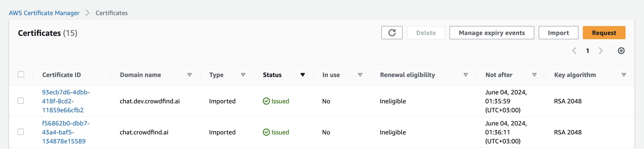Click the Manage expiry events button
This screenshot has width=644, height=149.
(492, 33)
